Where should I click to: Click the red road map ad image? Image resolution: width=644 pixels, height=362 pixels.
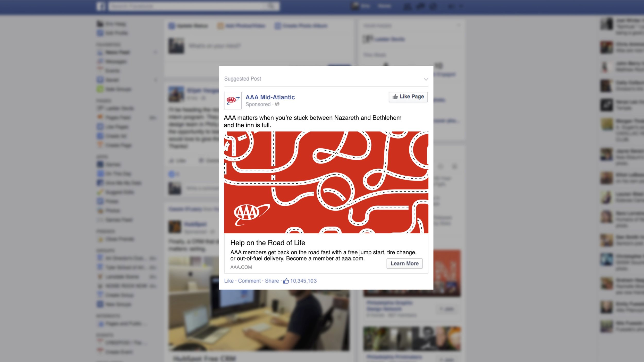click(x=326, y=182)
